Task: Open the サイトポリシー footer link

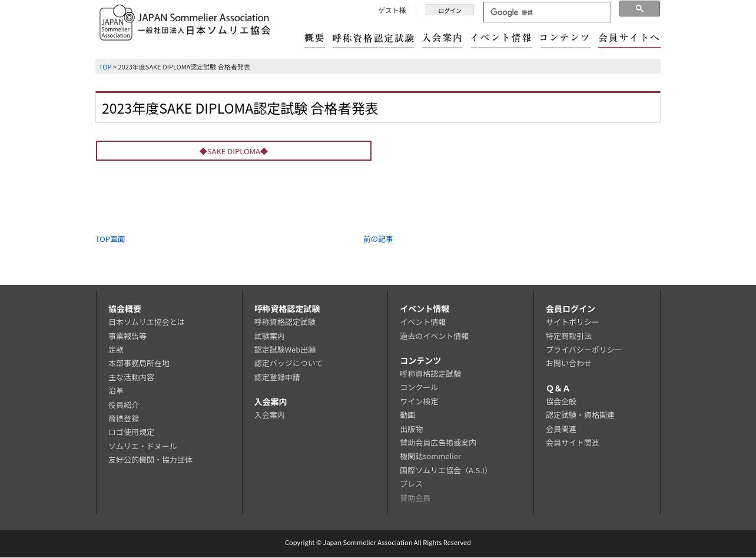Action: pyautogui.click(x=572, y=322)
